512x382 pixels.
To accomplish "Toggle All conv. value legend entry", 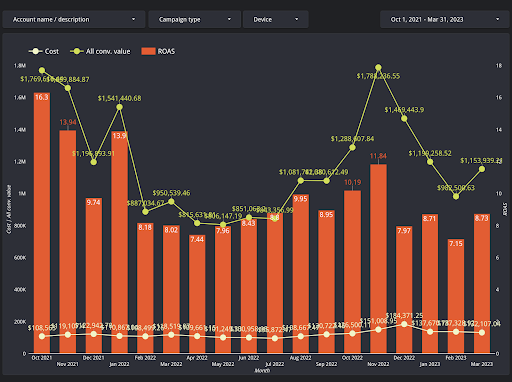I will click(x=100, y=51).
